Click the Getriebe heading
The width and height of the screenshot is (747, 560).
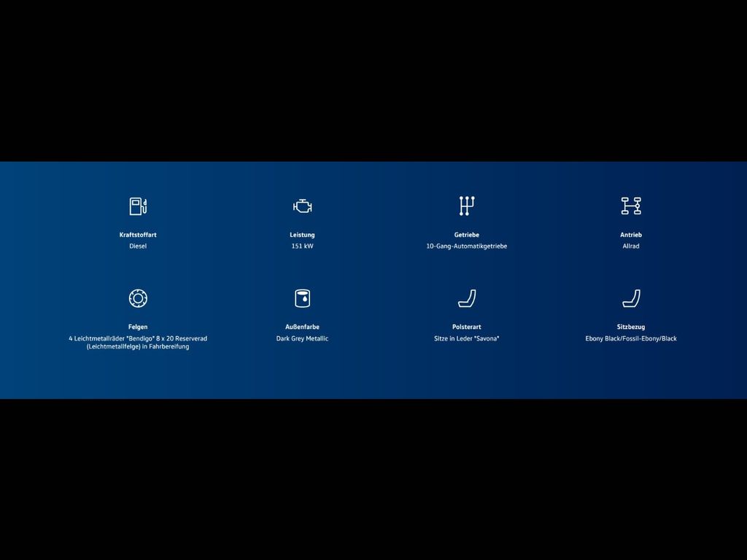pyautogui.click(x=467, y=235)
